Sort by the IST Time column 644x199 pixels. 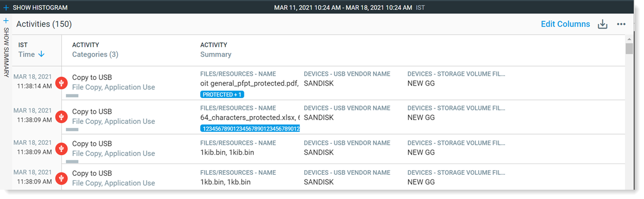point(31,54)
